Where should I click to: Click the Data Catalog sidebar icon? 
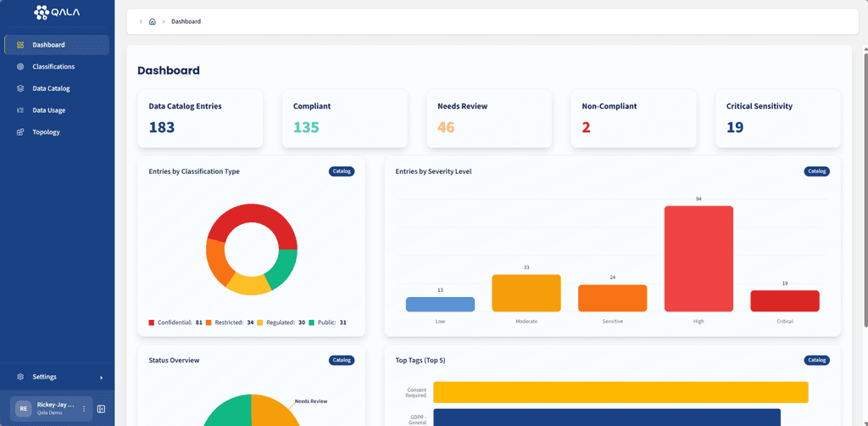point(20,88)
